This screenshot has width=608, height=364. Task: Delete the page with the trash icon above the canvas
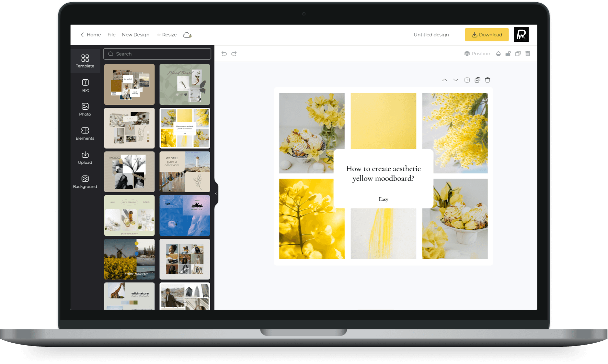coord(488,80)
